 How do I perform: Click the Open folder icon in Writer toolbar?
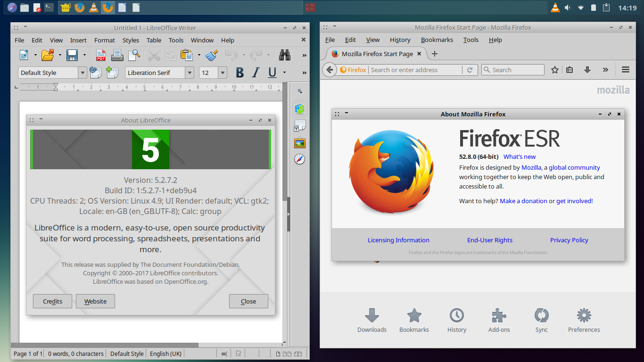(48, 55)
